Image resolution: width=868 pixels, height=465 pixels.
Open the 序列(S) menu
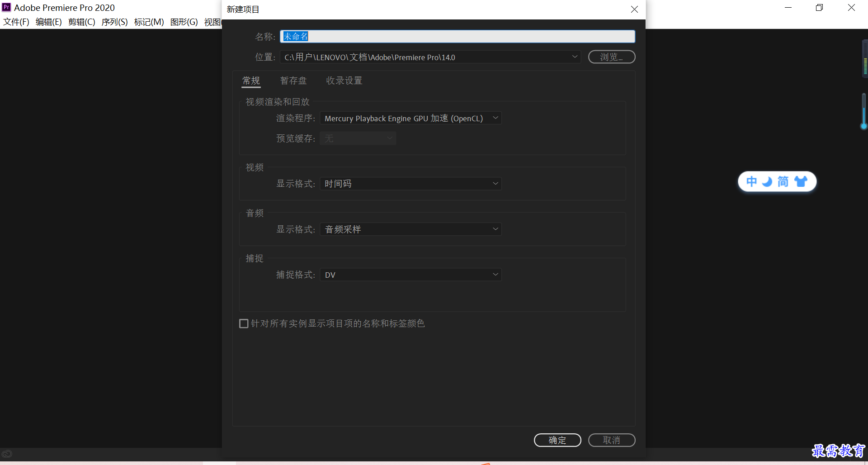click(x=114, y=22)
